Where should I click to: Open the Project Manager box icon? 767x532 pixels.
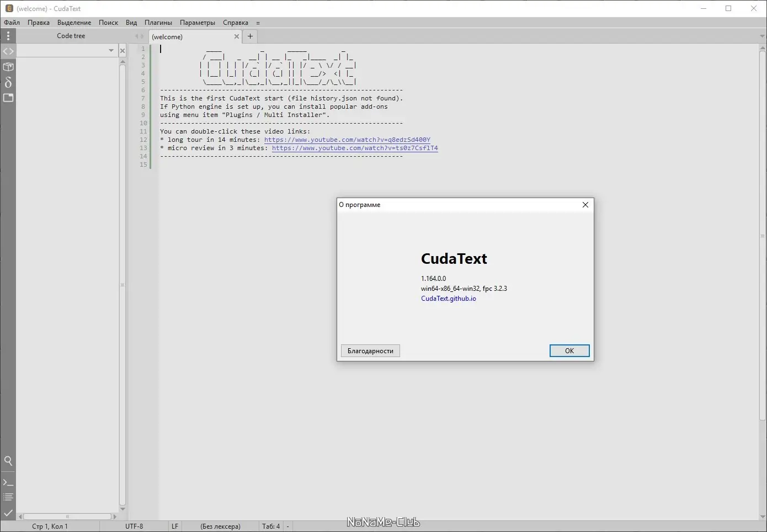tap(8, 67)
